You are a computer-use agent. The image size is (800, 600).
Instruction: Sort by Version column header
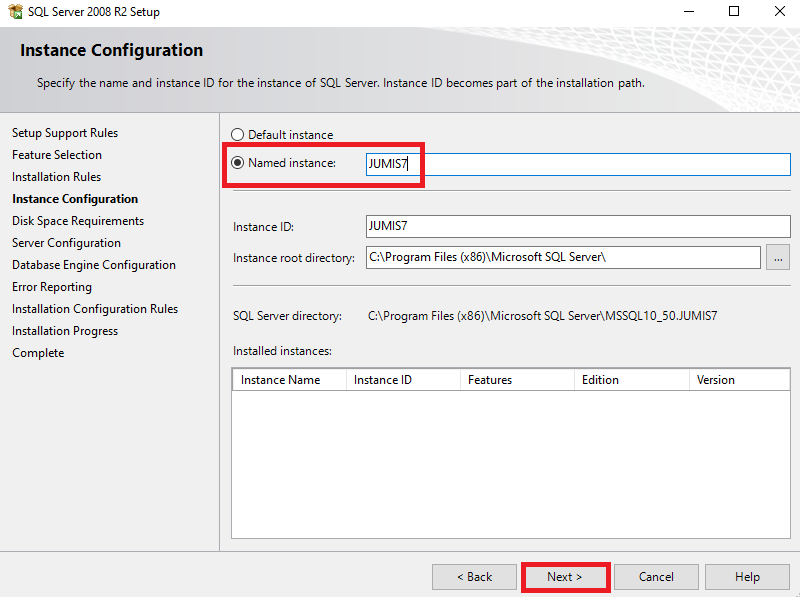point(739,380)
